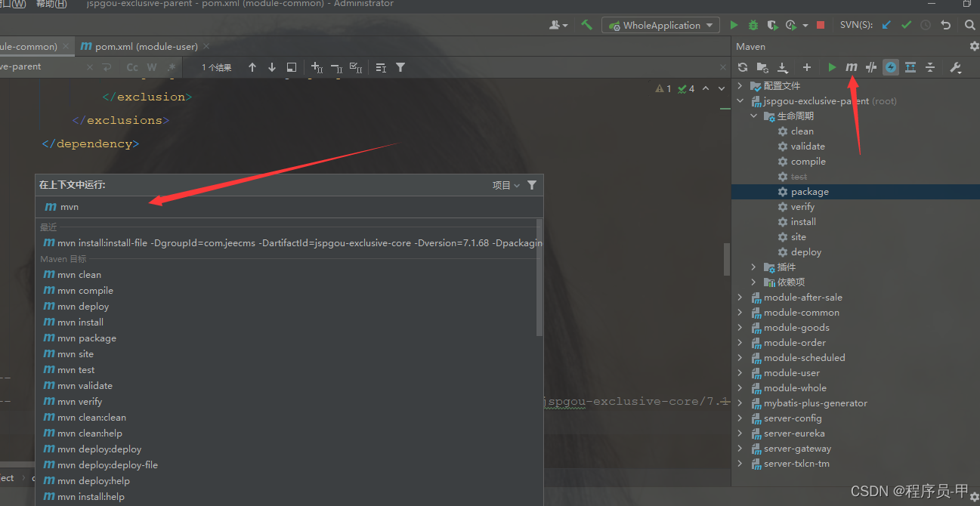Add Maven project with plus icon
Screen dimensions: 980x506
pos(806,67)
